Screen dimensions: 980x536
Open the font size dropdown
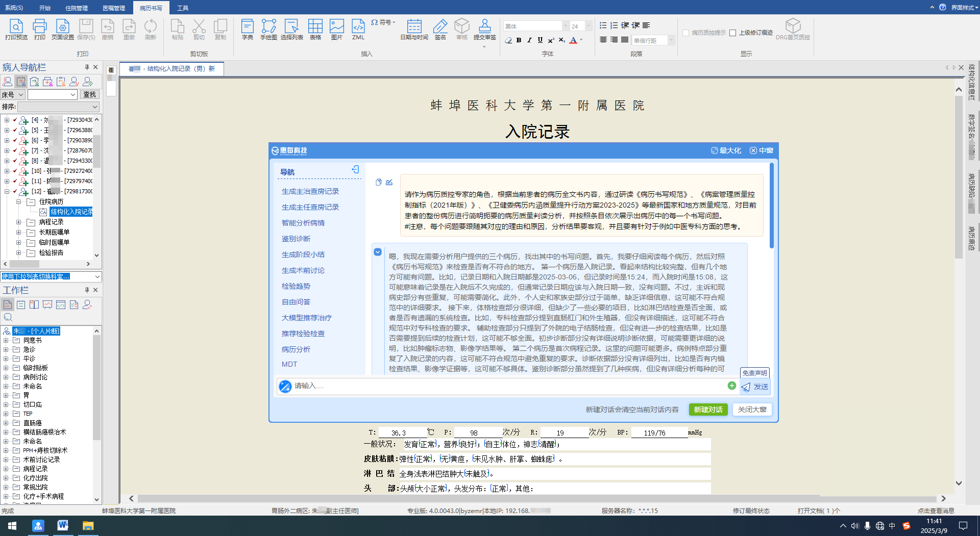click(589, 26)
